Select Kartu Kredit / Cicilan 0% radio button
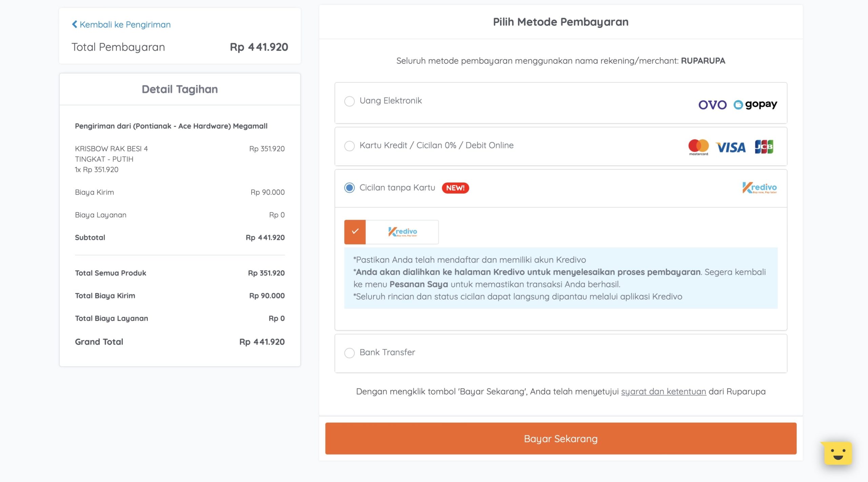Image resolution: width=868 pixels, height=482 pixels. (349, 146)
